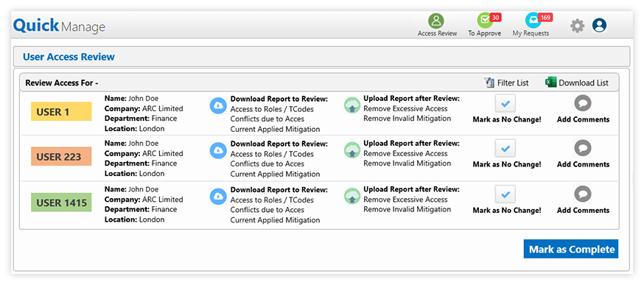Viewport: 644px width, 285px height.
Task: Download review report for USER 223
Action: (x=218, y=150)
